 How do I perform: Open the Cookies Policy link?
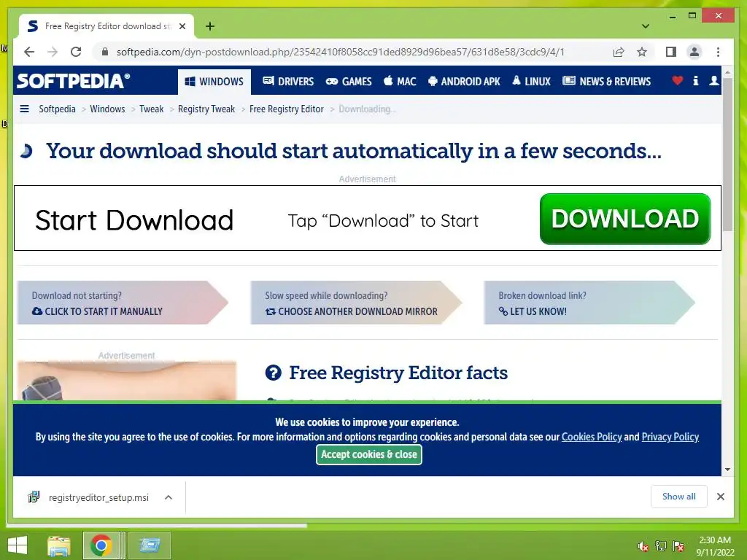point(592,437)
